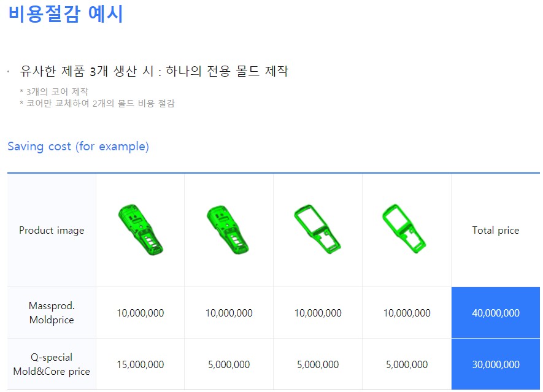Image resolution: width=543 pixels, height=392 pixels.
Task: Select the Massprod. 10,000,000 under the first product
Action: (140, 313)
